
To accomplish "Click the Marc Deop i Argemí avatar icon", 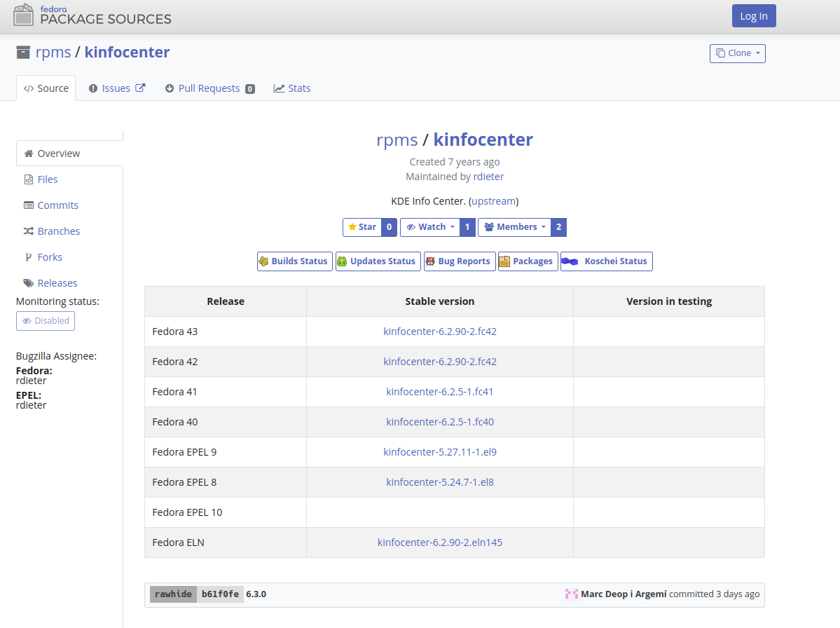I will click(572, 594).
